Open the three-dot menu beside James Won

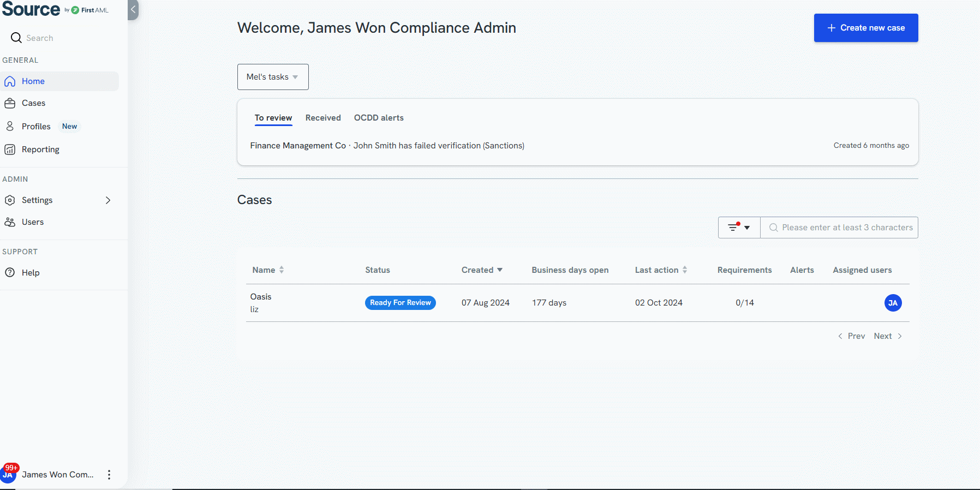click(x=109, y=475)
